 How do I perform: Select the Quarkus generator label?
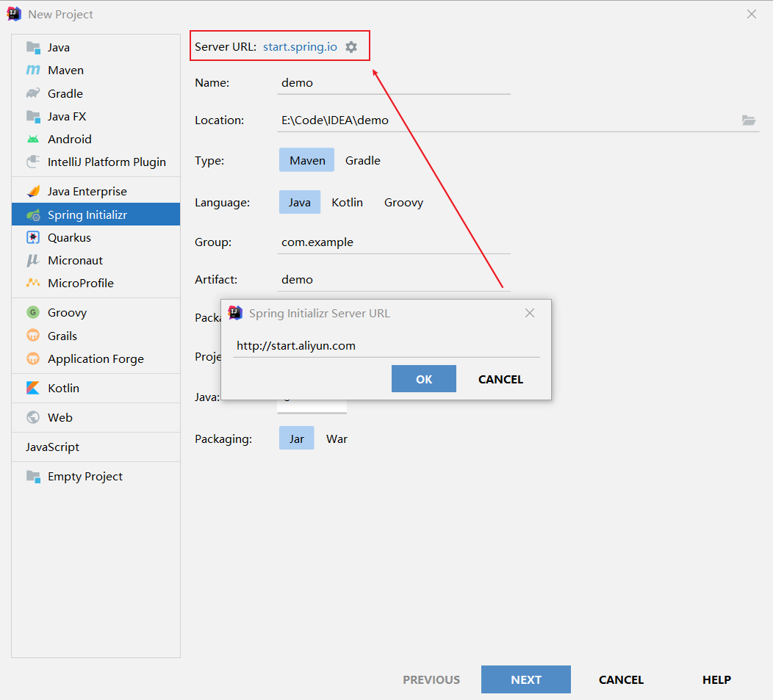coord(70,237)
